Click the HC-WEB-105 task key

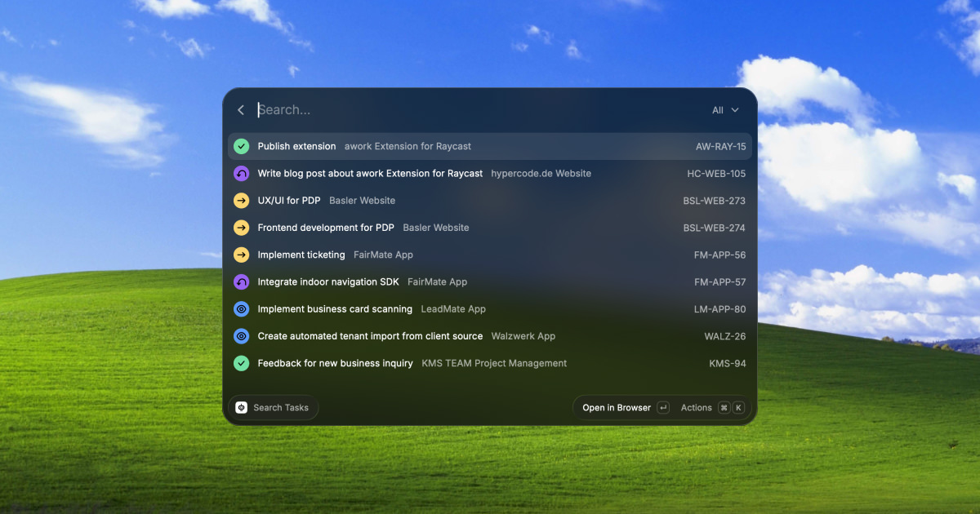pos(716,173)
